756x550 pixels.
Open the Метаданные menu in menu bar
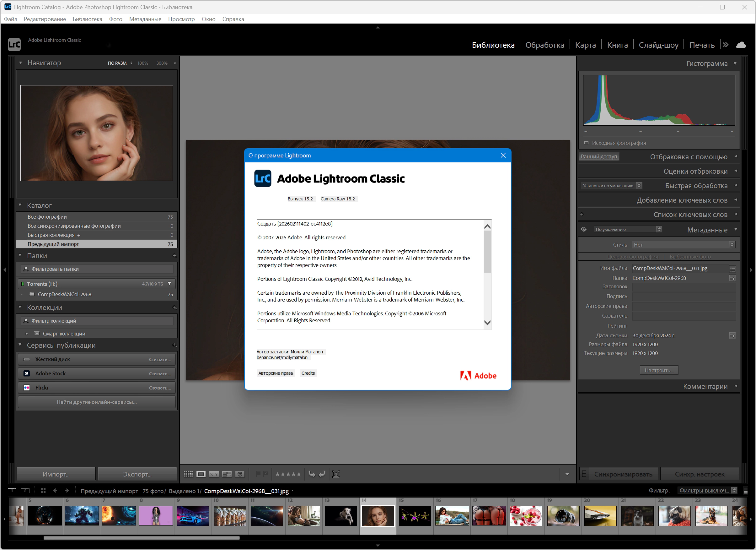(145, 19)
